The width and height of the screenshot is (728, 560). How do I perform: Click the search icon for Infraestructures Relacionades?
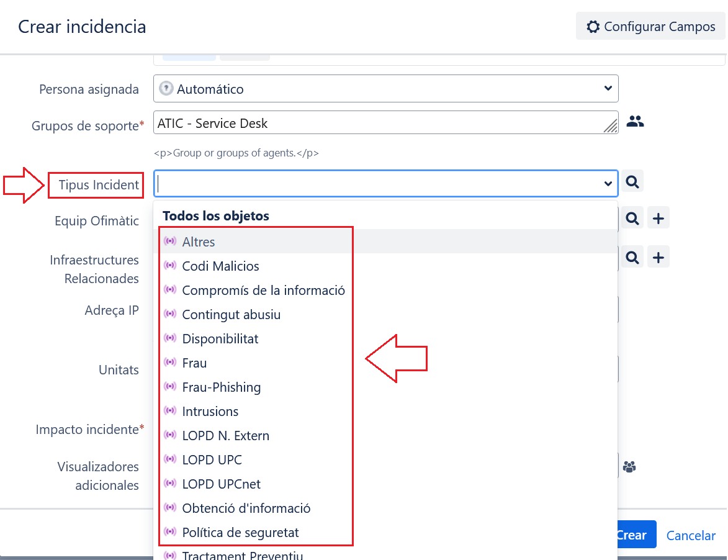coord(632,257)
